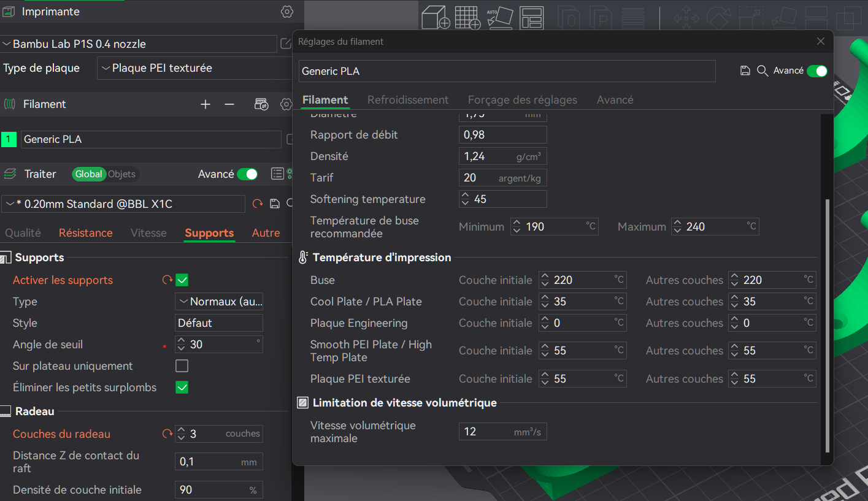Uncheck Activer les supports checkbox

pyautogui.click(x=182, y=280)
